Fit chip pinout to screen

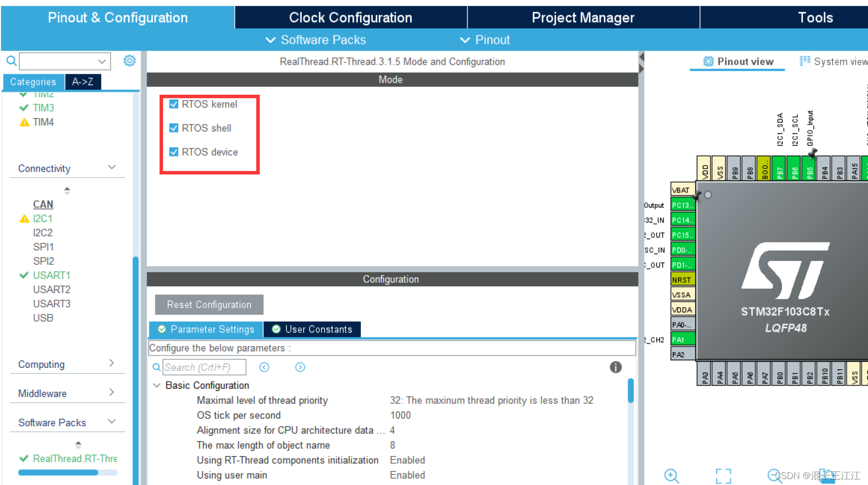pos(723,476)
